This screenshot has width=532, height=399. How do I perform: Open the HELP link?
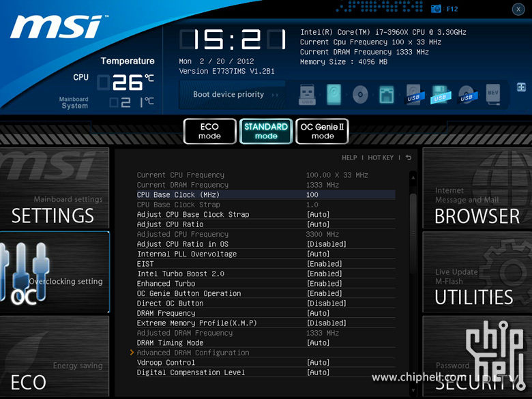349,158
